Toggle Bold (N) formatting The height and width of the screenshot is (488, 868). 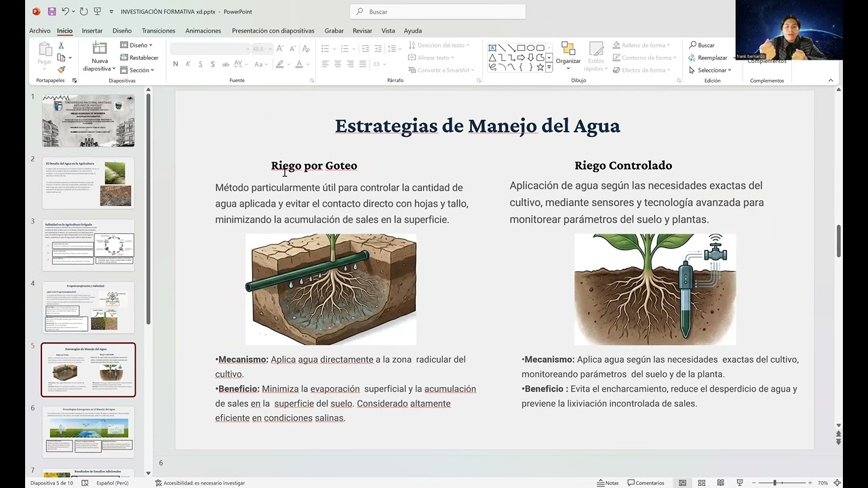(176, 64)
